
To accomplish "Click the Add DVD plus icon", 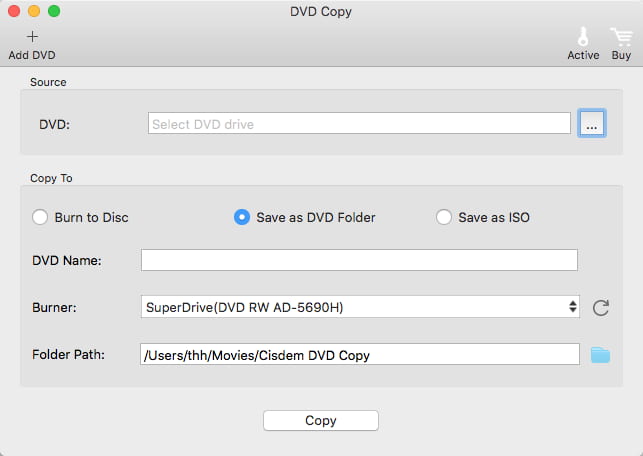I will click(32, 36).
